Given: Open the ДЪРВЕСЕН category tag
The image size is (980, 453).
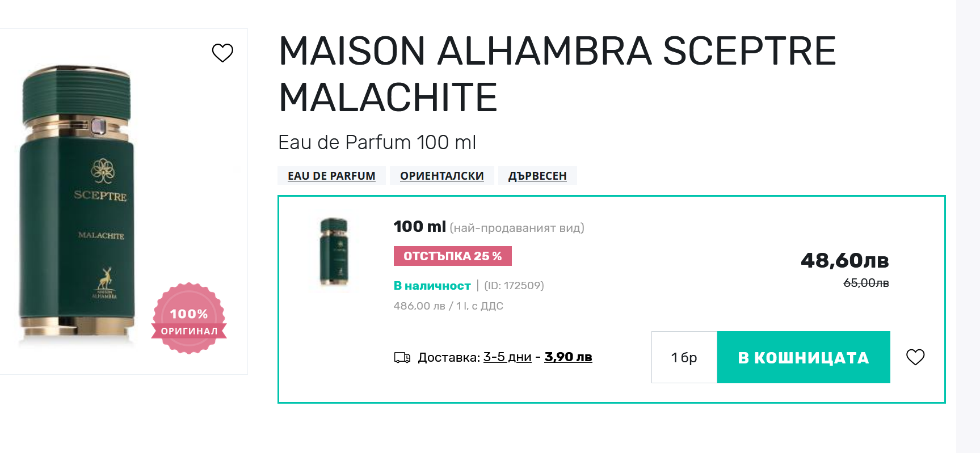Looking at the screenshot, I should coord(537,176).
